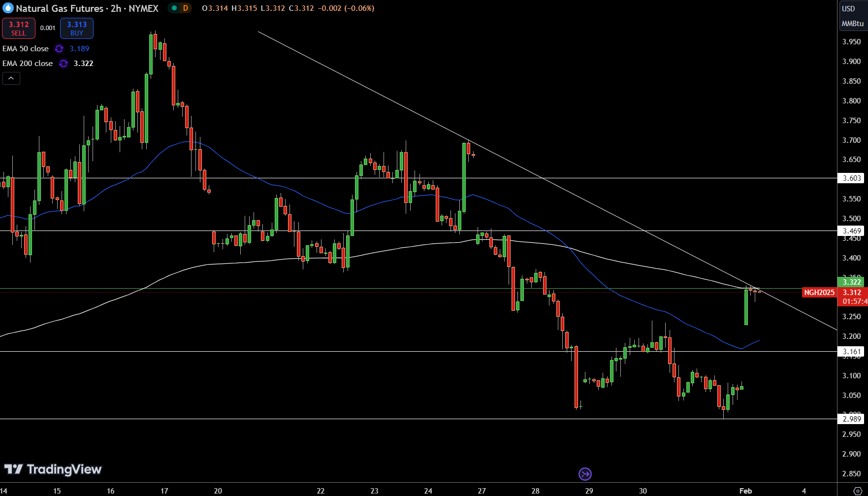Click the EMA 200 refresh loop icon
The width and height of the screenshot is (868, 496).
64,64
